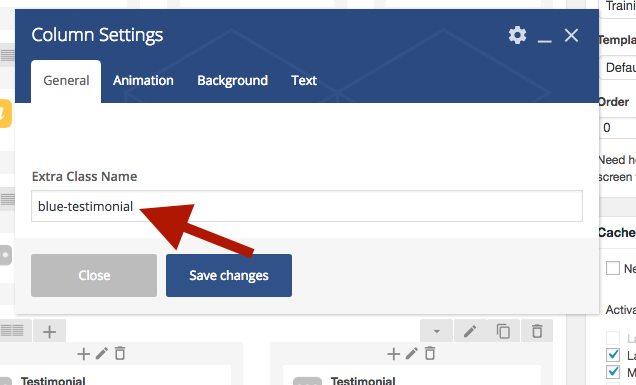
Task: Click the plus icon in the right column
Action: click(x=393, y=354)
